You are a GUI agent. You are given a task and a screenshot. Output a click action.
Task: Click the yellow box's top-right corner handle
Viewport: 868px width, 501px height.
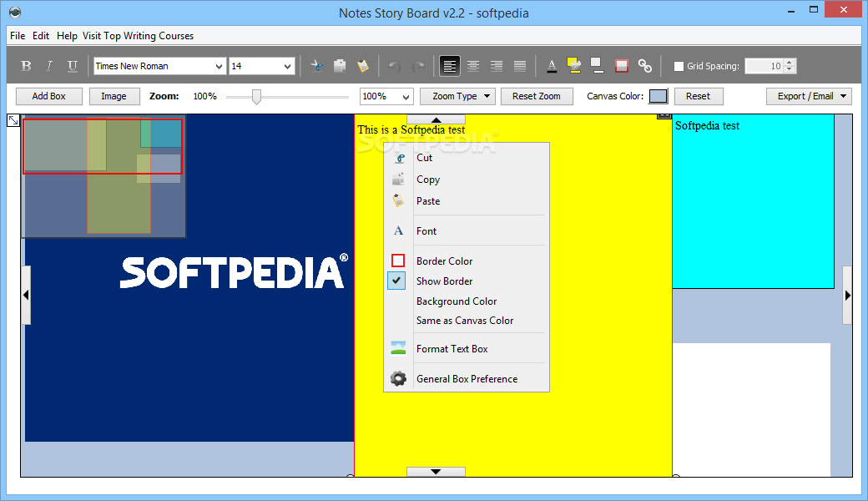pyautogui.click(x=664, y=116)
